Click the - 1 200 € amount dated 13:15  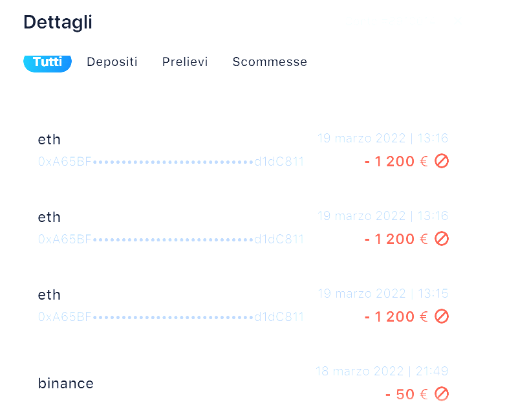point(396,316)
